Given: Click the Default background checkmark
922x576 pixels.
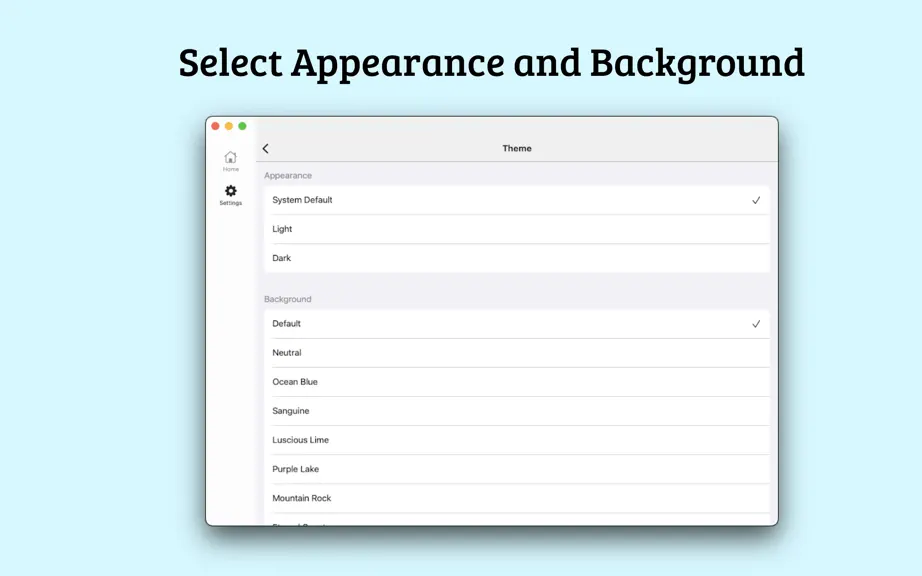Looking at the screenshot, I should tap(756, 324).
